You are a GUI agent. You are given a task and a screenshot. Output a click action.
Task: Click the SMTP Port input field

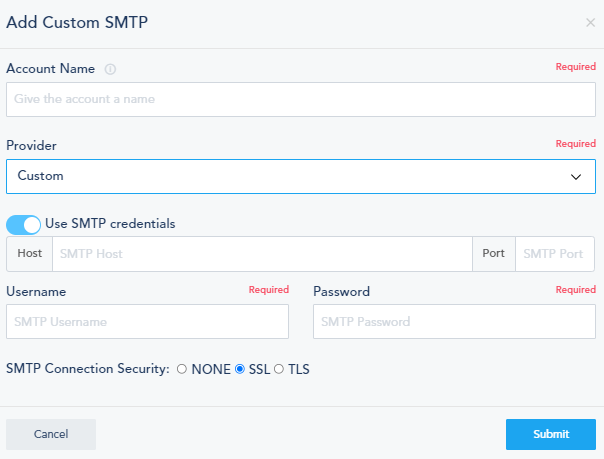pyautogui.click(x=555, y=254)
